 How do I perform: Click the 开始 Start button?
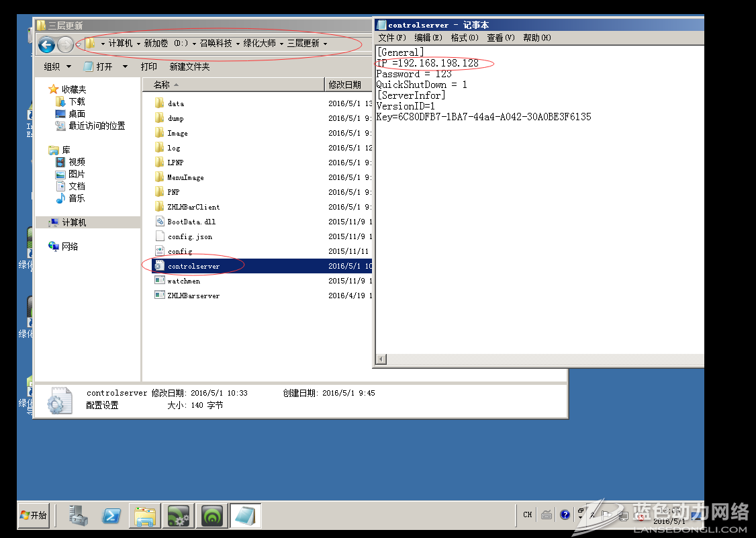point(34,515)
